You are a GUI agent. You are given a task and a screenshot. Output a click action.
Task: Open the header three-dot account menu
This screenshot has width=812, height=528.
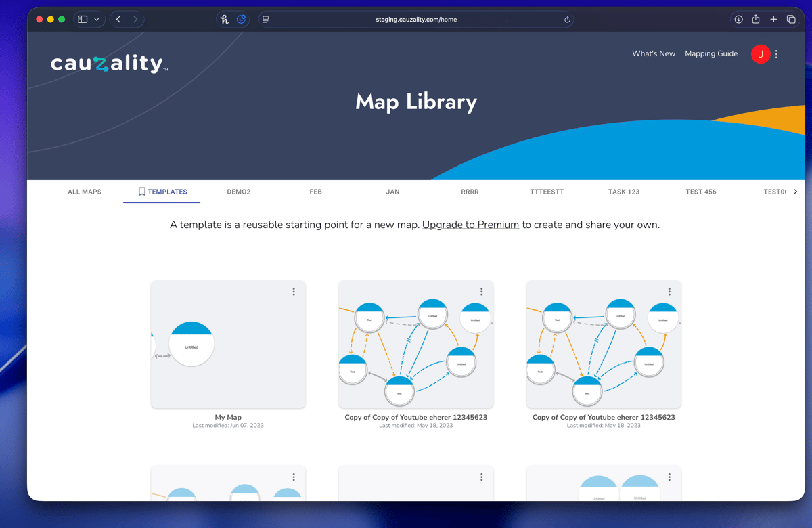[x=776, y=54]
